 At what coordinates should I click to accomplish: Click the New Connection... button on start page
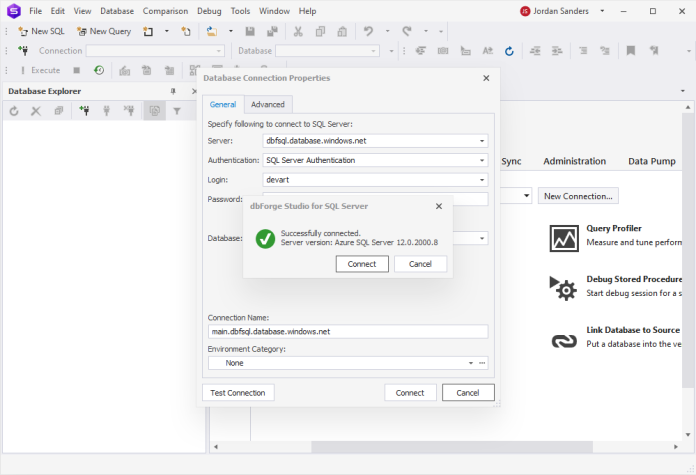(x=578, y=196)
